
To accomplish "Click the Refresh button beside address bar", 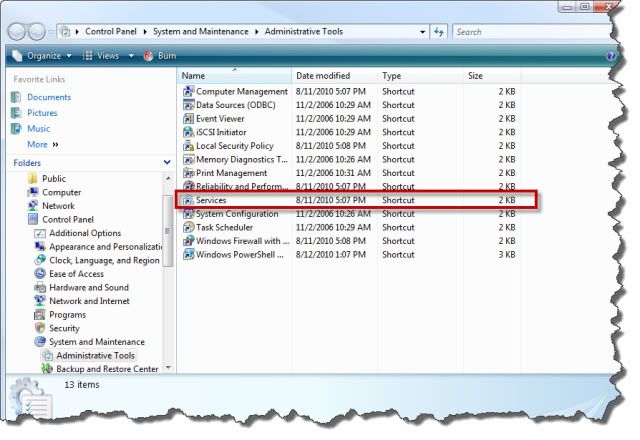I will click(x=439, y=32).
